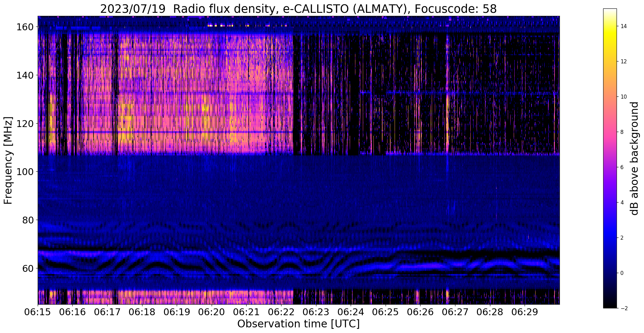Click the 100 MHz frequency tick label
This screenshot has width=644, height=333.
25,172
